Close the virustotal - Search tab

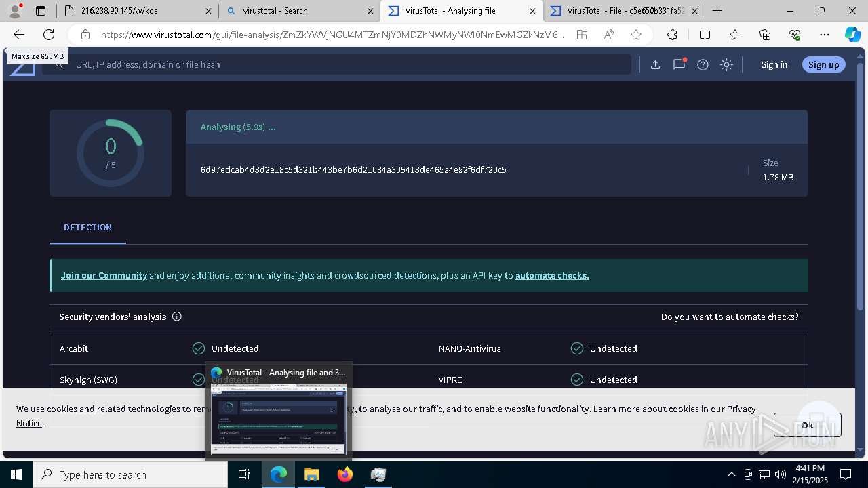[370, 11]
